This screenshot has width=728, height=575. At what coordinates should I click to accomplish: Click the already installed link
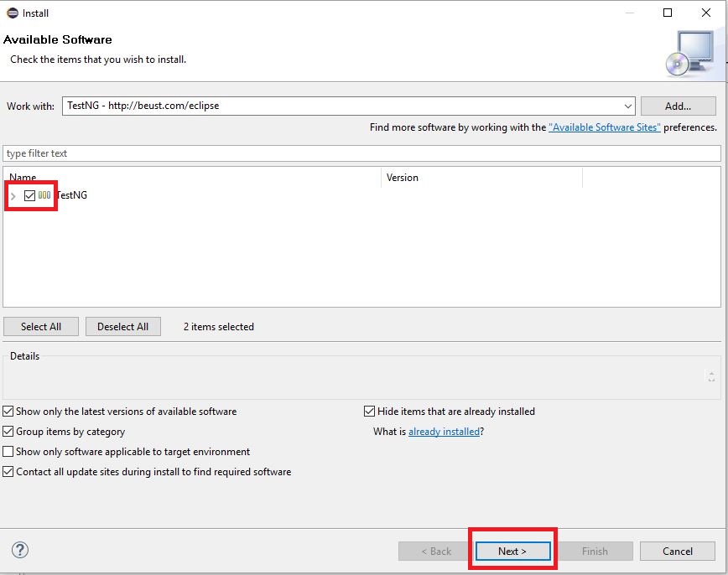click(x=445, y=432)
